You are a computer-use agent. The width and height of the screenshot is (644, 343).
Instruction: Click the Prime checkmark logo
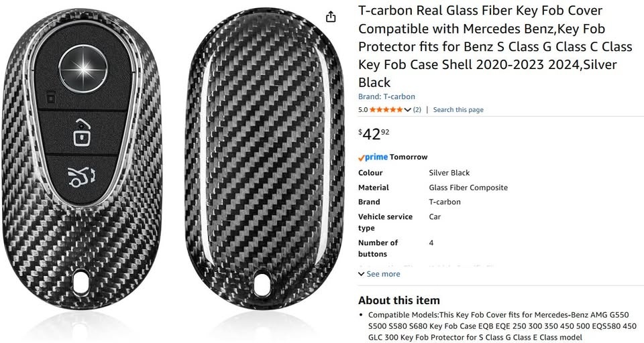(x=373, y=157)
